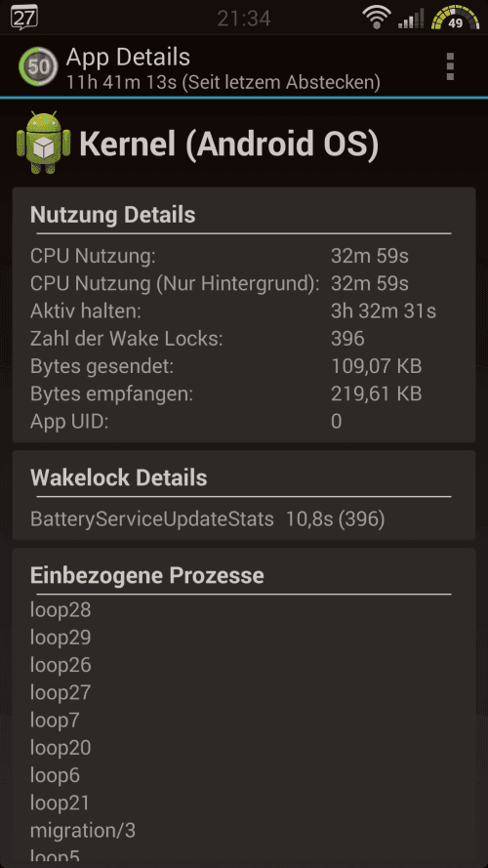Select the App Details title
This screenshot has height=868, width=488.
pyautogui.click(x=128, y=57)
